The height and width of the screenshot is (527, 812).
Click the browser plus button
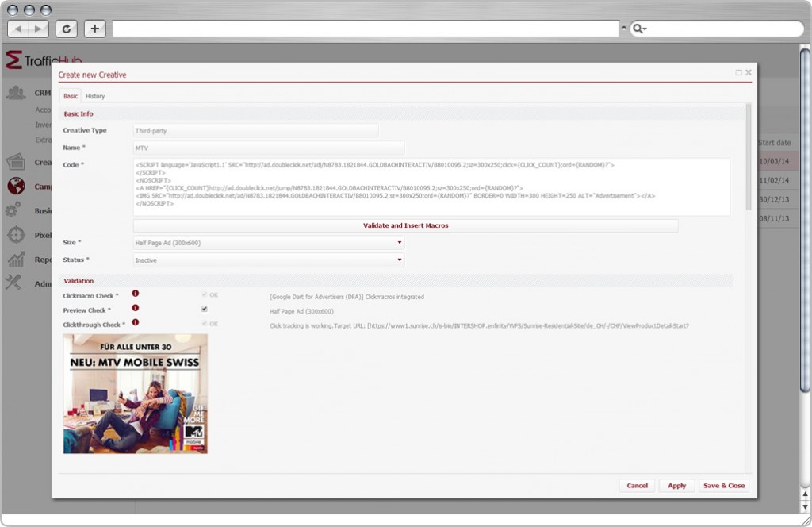click(95, 29)
